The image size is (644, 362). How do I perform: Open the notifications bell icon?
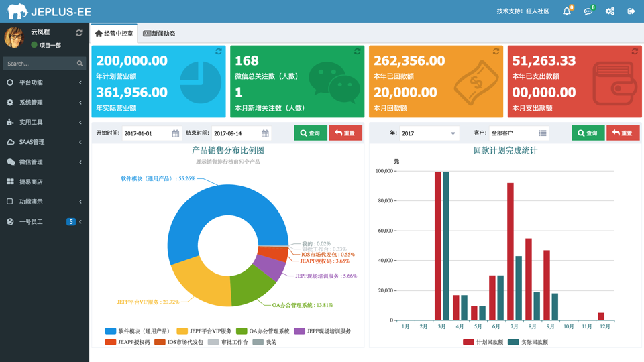pos(567,11)
